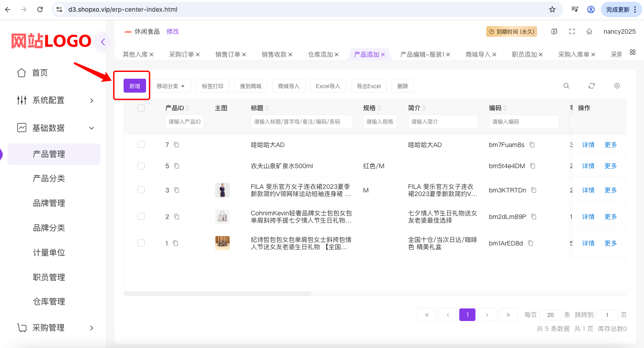The width and height of the screenshot is (644, 348).
Task: Copy the code bm5t4e4DM via copy icon
Action: click(533, 166)
